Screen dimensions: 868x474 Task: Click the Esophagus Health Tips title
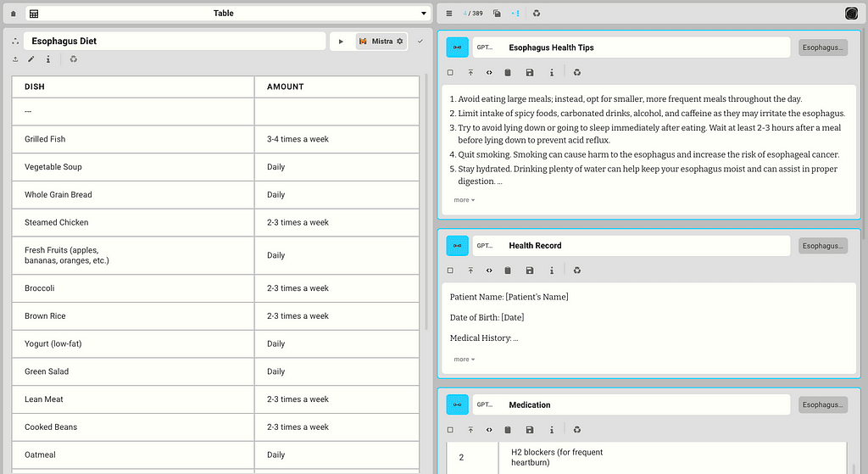pos(551,47)
